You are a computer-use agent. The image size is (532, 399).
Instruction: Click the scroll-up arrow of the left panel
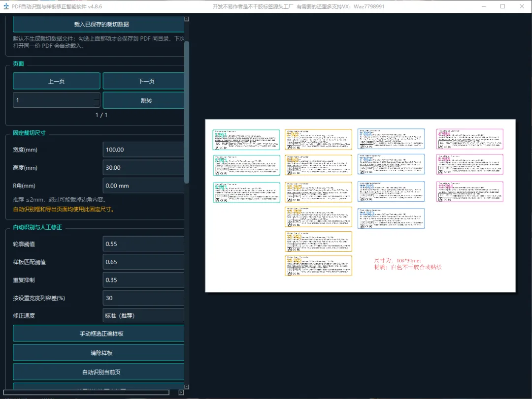click(187, 19)
